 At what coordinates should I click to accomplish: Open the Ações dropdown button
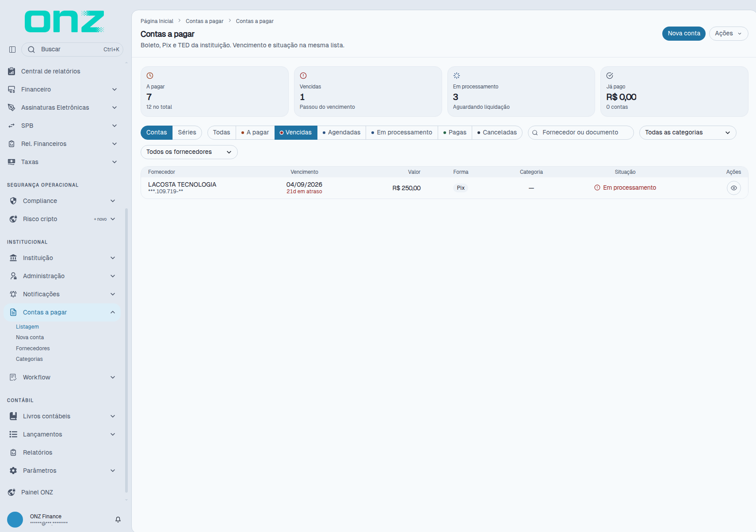tap(728, 34)
